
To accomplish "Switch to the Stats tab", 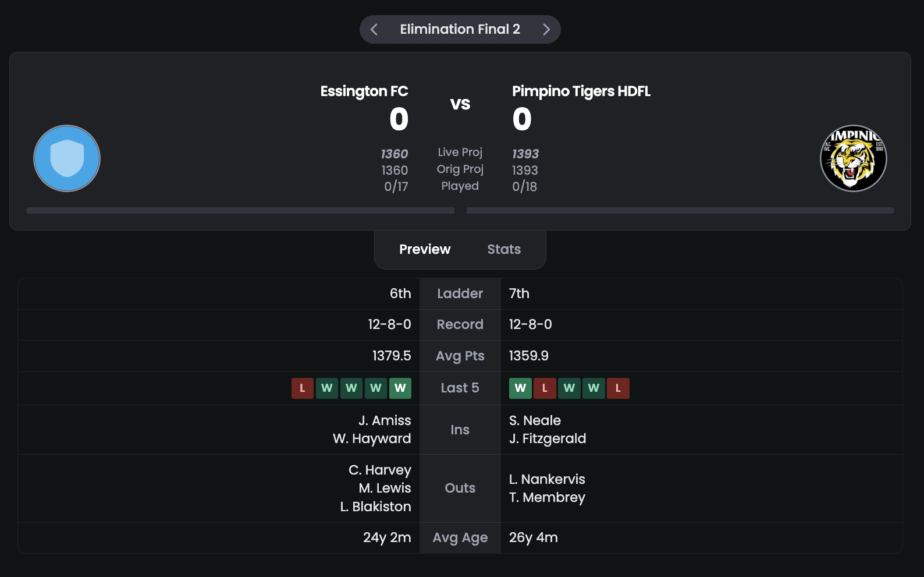I will [504, 249].
